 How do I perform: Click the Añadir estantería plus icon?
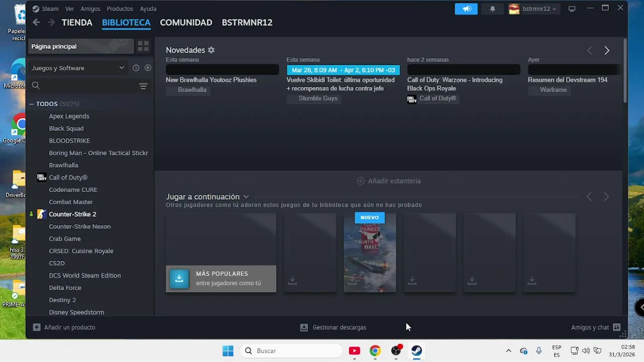coord(360,181)
